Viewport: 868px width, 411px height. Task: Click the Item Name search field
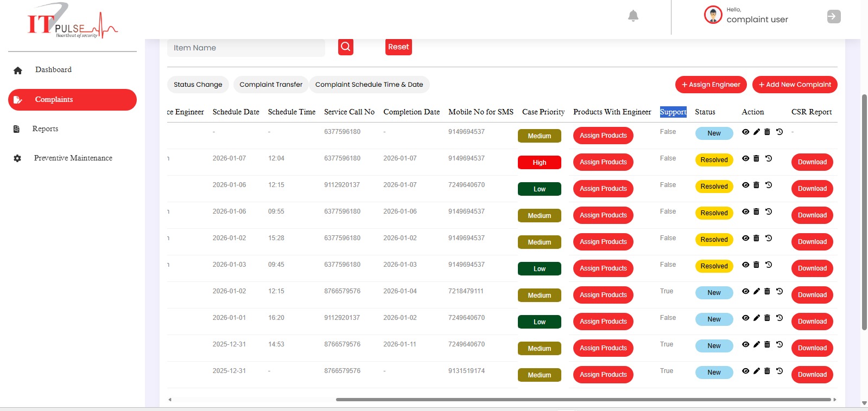(246, 48)
